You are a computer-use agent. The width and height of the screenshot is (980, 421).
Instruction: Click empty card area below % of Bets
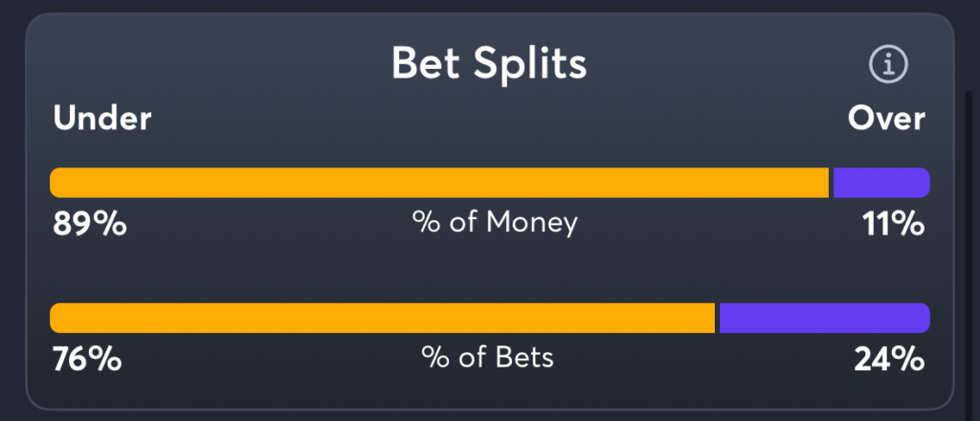pyautogui.click(x=487, y=390)
